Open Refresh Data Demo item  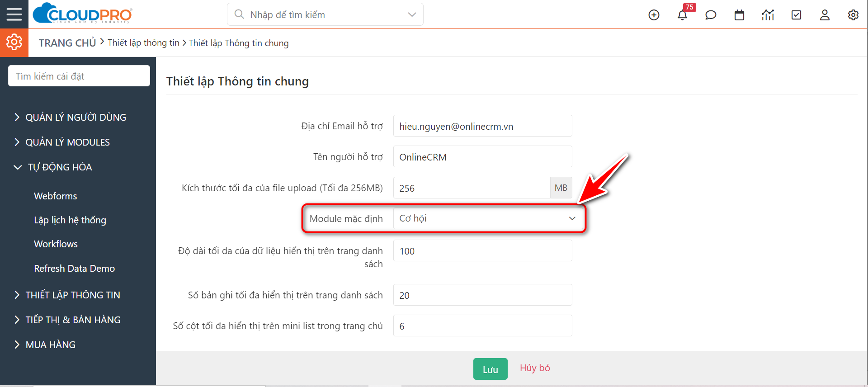[x=75, y=268]
